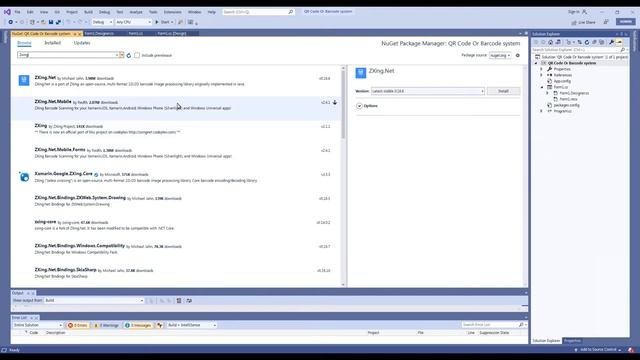Screen dimensions: 640x360
Task: Open the Debug configuration dropdown
Action: coord(102,22)
